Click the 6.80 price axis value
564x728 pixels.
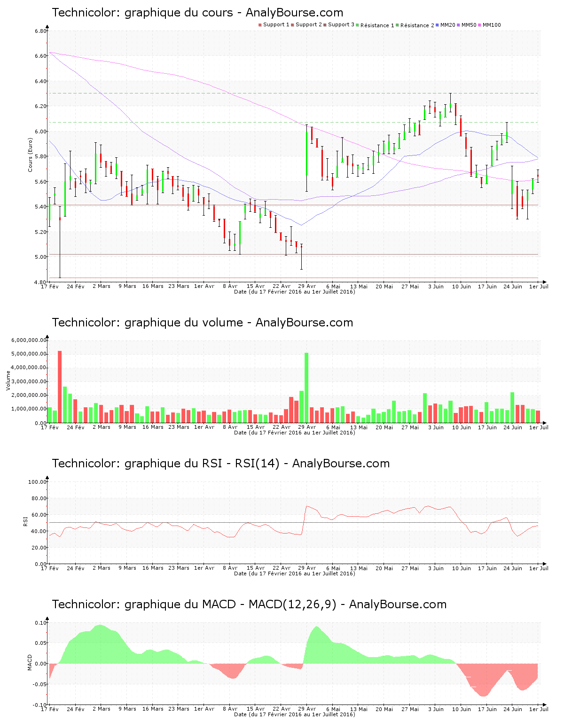tap(40, 31)
